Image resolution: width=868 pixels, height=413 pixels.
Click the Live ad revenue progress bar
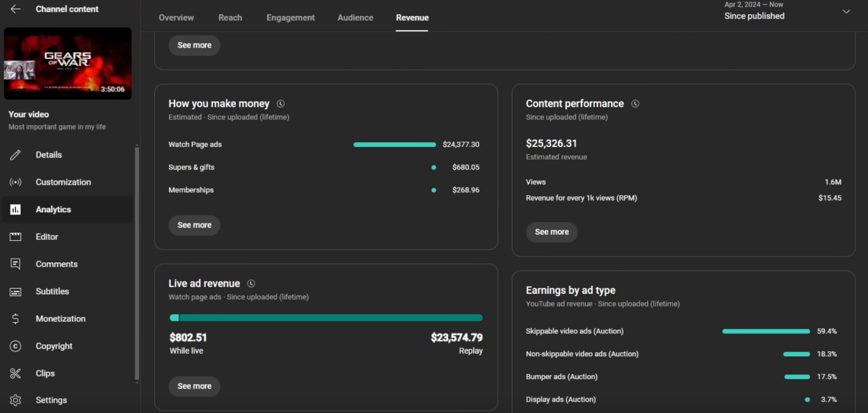[326, 318]
